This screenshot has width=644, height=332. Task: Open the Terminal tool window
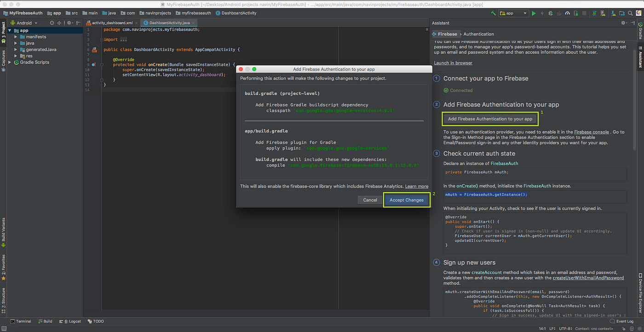21,321
